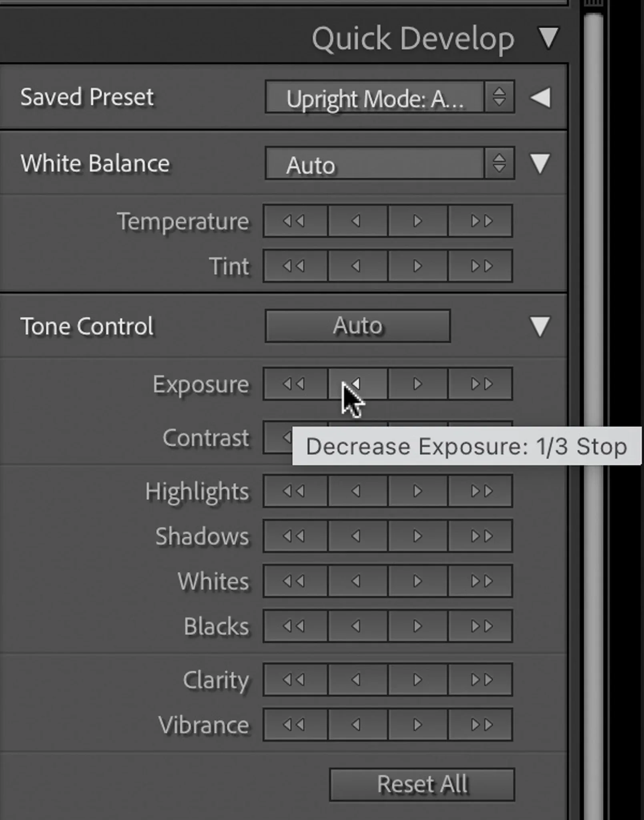Open the White Balance Auto dropdown

[x=389, y=163]
